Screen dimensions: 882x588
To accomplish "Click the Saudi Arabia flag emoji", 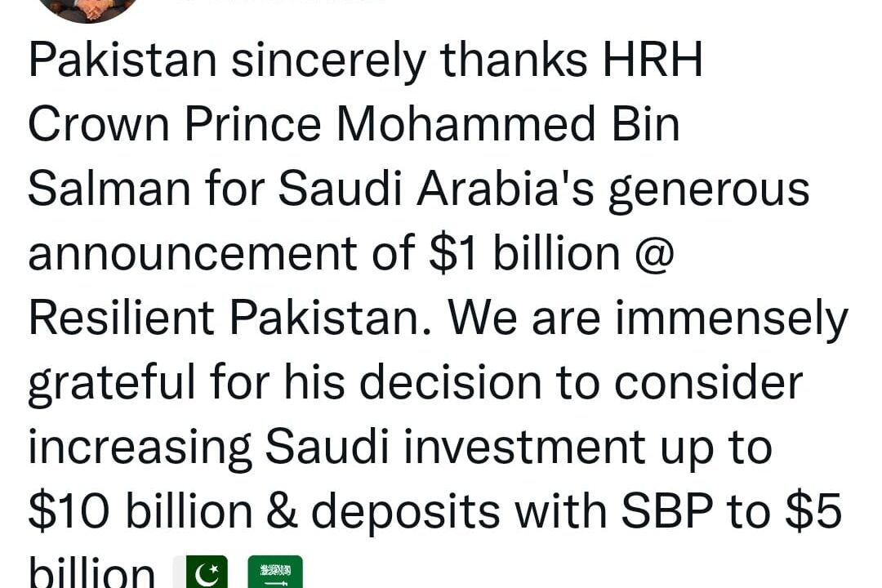I will coord(275,572).
